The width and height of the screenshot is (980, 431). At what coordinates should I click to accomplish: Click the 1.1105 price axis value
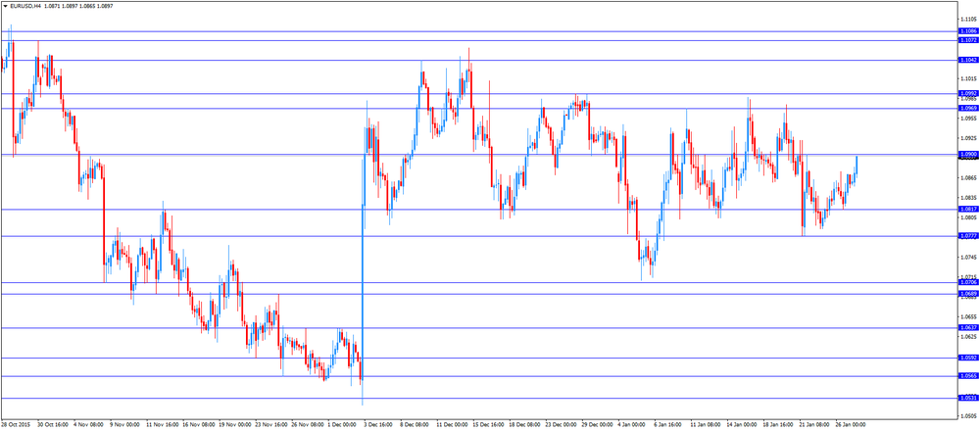(x=967, y=20)
